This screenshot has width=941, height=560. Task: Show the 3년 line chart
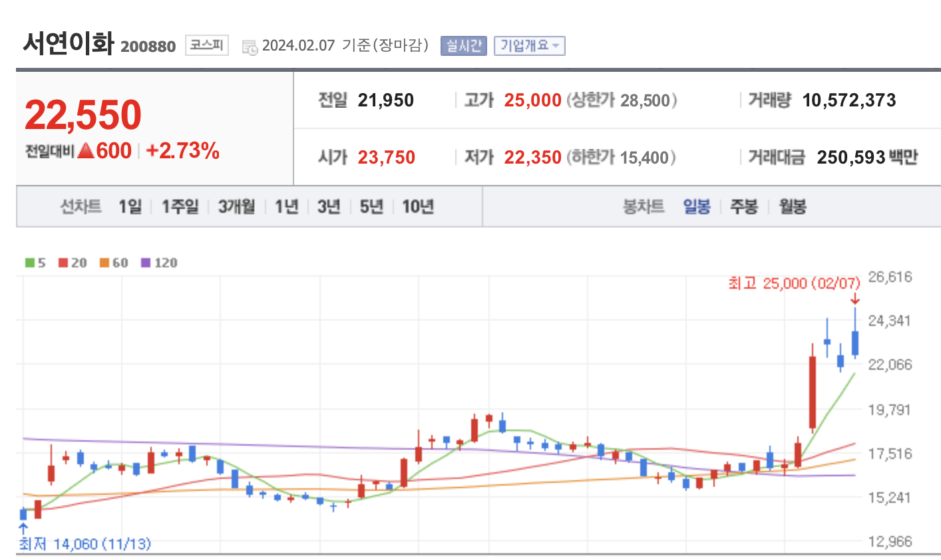(329, 207)
